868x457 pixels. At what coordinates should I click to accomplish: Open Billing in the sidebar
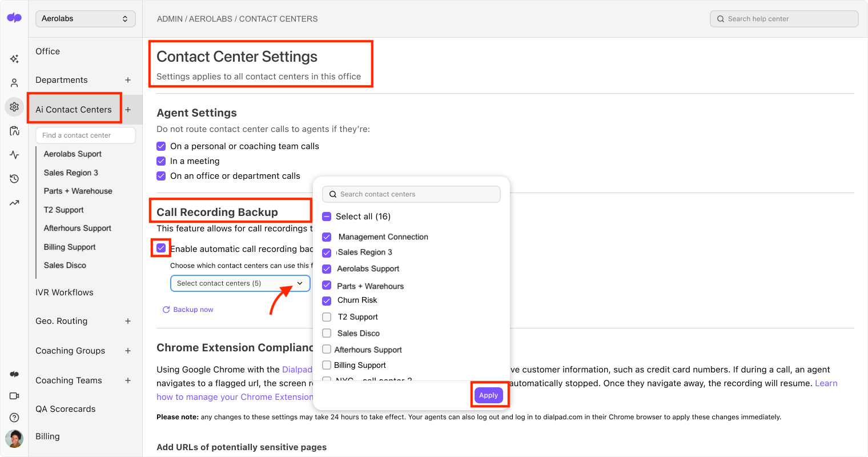[48, 436]
